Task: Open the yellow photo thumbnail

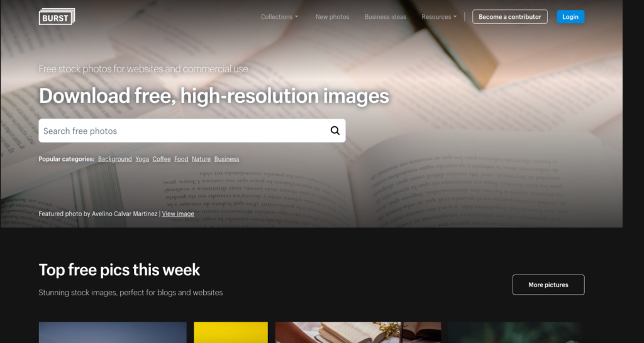Action: (231, 332)
